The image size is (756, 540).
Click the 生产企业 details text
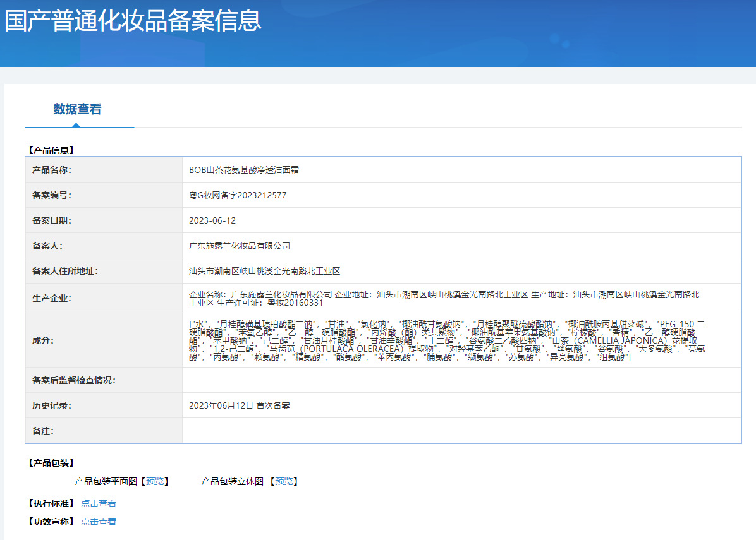(444, 298)
